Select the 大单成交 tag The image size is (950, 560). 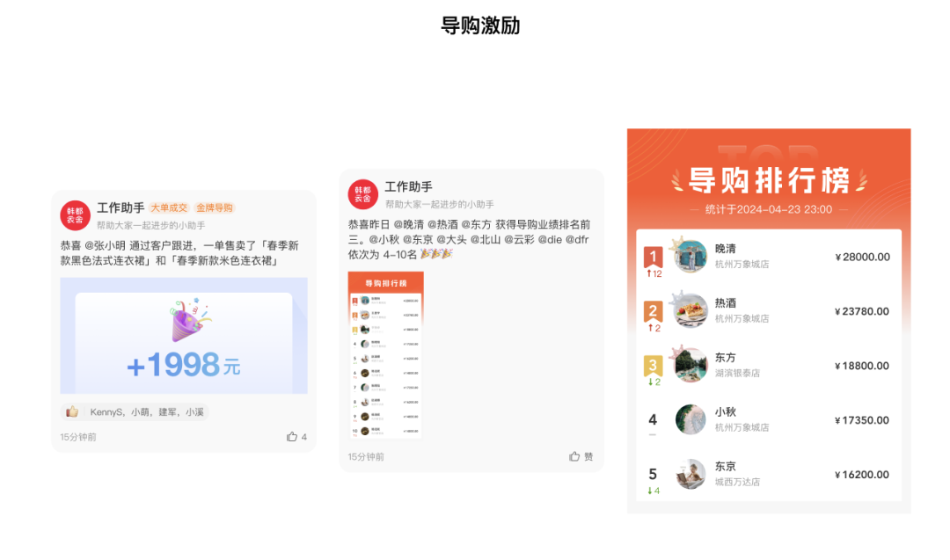click(x=169, y=208)
